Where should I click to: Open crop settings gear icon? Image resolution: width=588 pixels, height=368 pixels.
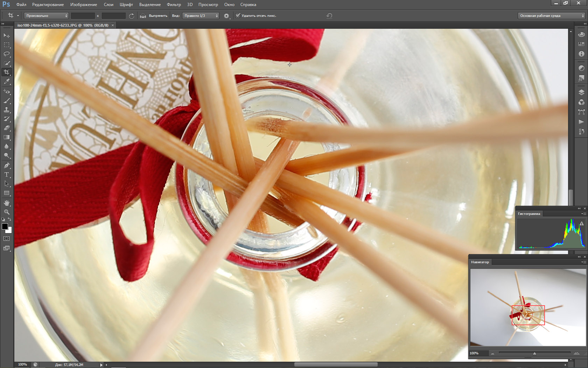pyautogui.click(x=226, y=16)
